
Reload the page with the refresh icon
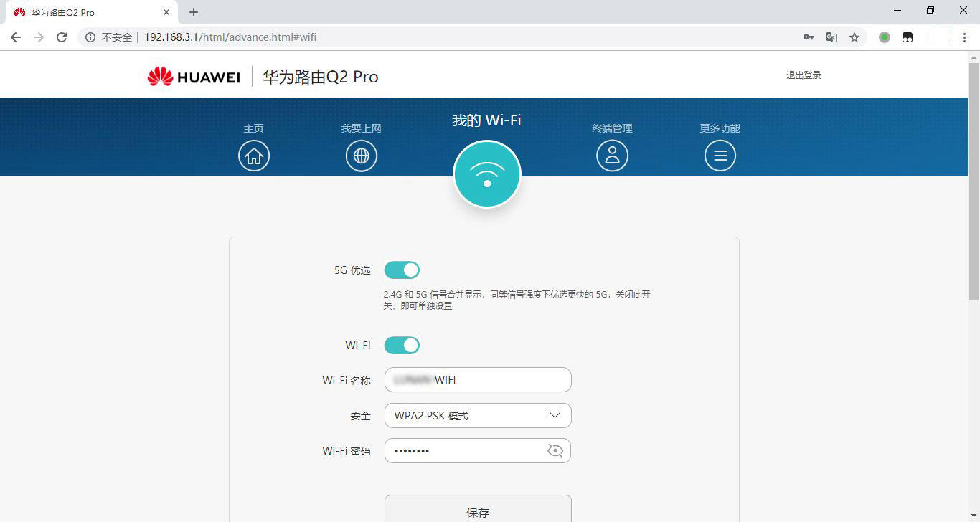(x=62, y=37)
